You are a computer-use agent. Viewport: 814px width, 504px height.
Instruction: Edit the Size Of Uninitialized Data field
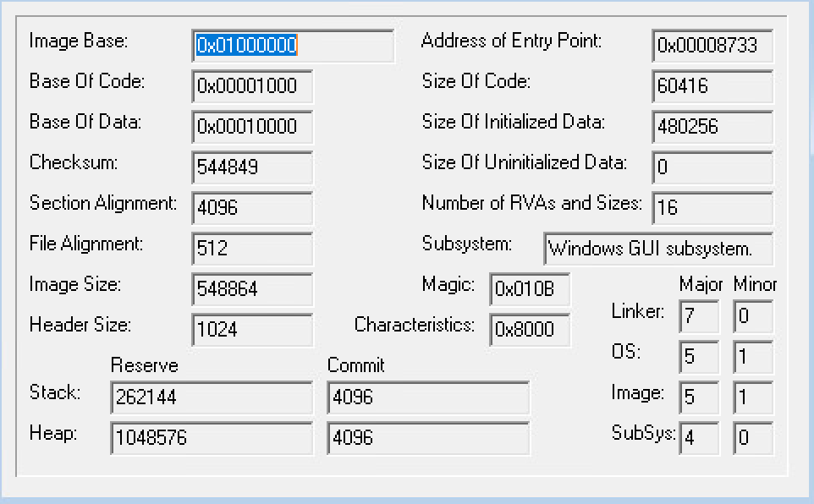712,167
